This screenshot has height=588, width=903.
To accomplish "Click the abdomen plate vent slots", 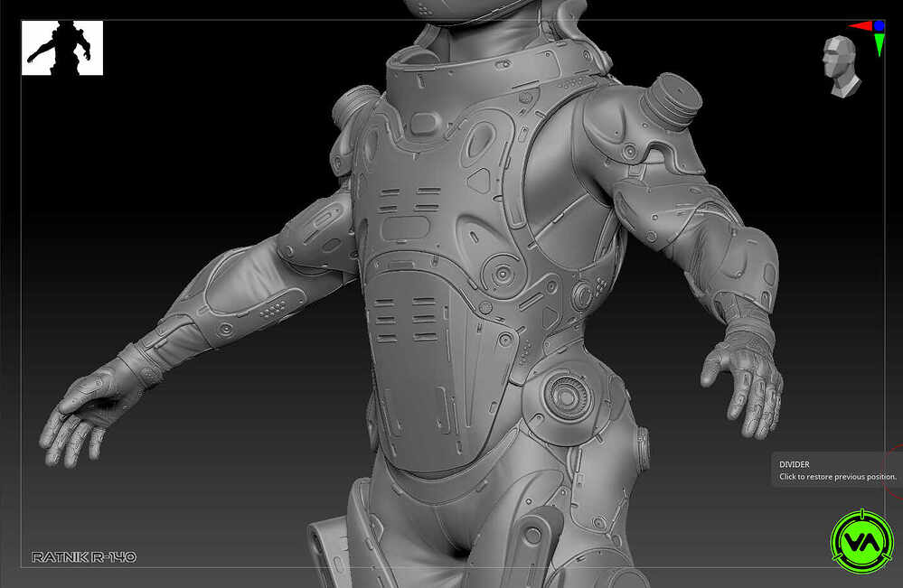I will 406,320.
